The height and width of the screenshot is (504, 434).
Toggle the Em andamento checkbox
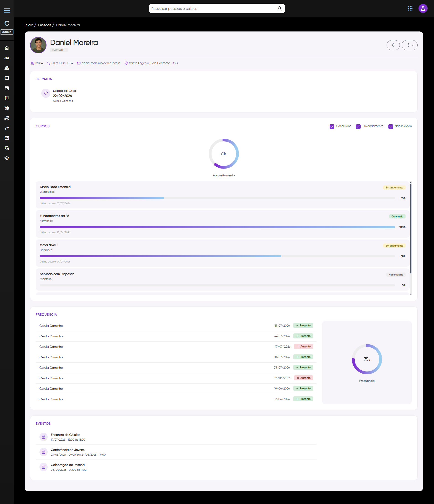pos(358,127)
